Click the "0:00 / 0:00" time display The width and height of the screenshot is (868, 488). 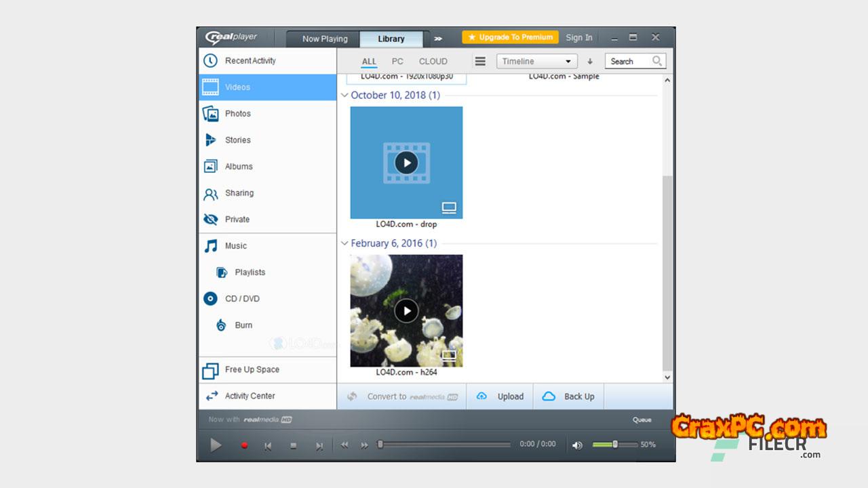pos(538,444)
